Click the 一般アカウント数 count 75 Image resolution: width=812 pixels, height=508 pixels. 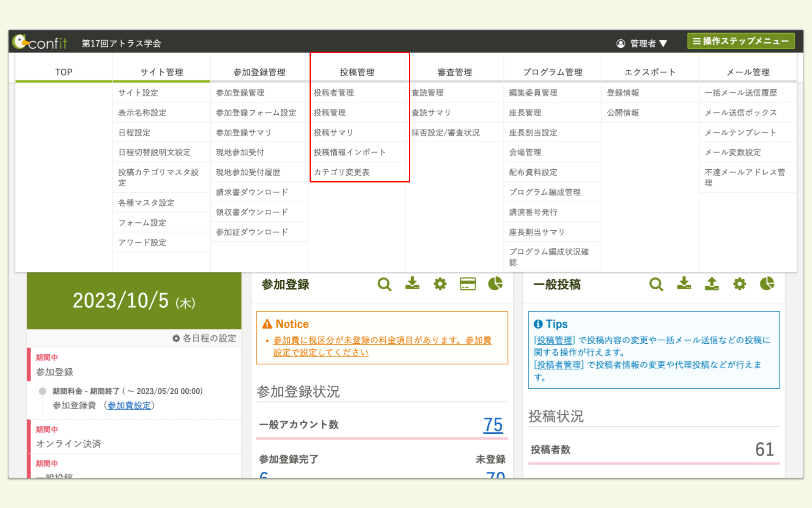[x=493, y=425]
